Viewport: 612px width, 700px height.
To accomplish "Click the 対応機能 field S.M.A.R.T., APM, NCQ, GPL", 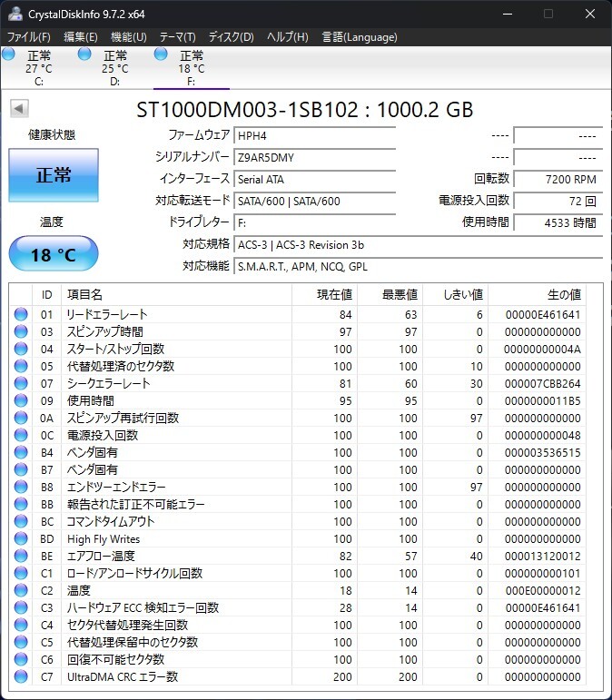I will (419, 267).
